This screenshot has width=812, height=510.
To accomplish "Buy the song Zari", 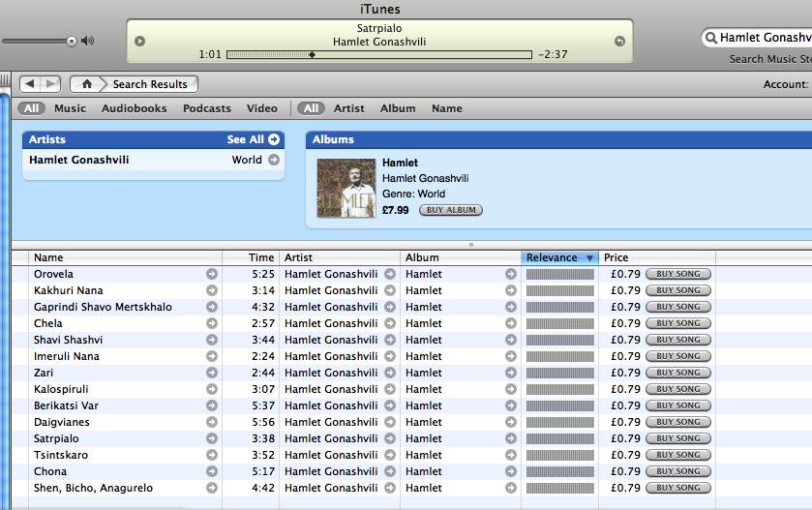I will tap(678, 373).
